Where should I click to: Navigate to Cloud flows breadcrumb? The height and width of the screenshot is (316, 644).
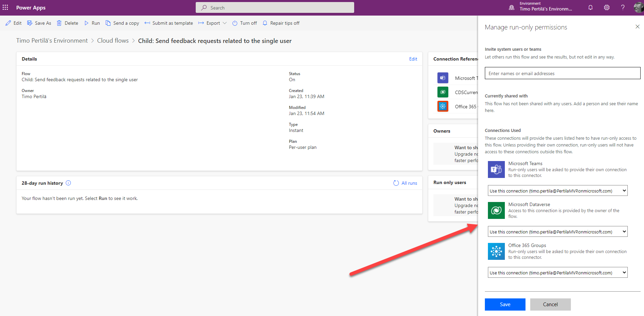coord(113,41)
